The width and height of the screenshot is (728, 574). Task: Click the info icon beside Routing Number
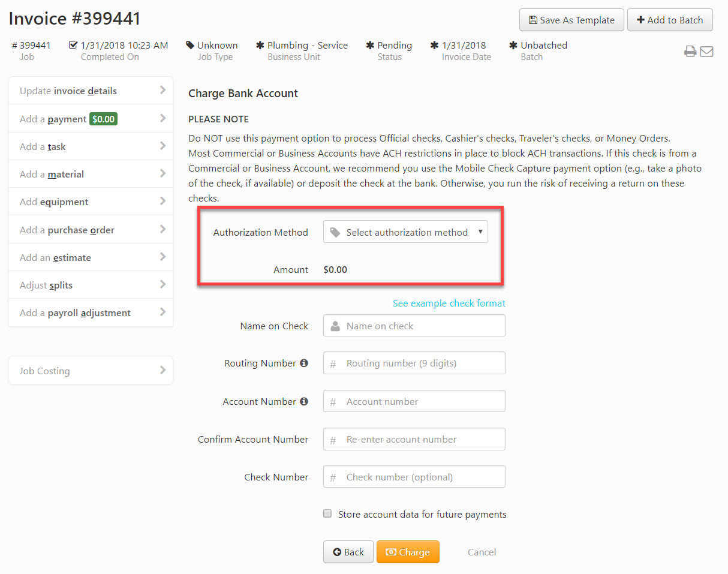point(303,362)
